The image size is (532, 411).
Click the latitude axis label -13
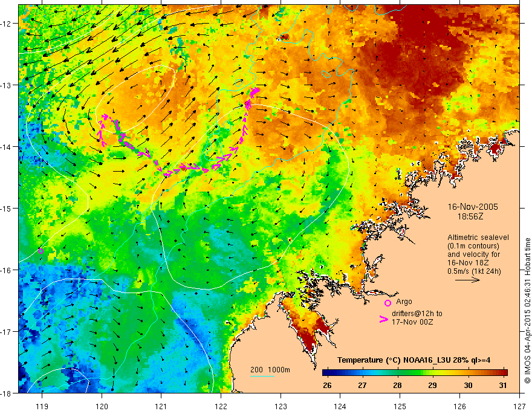coord(6,85)
